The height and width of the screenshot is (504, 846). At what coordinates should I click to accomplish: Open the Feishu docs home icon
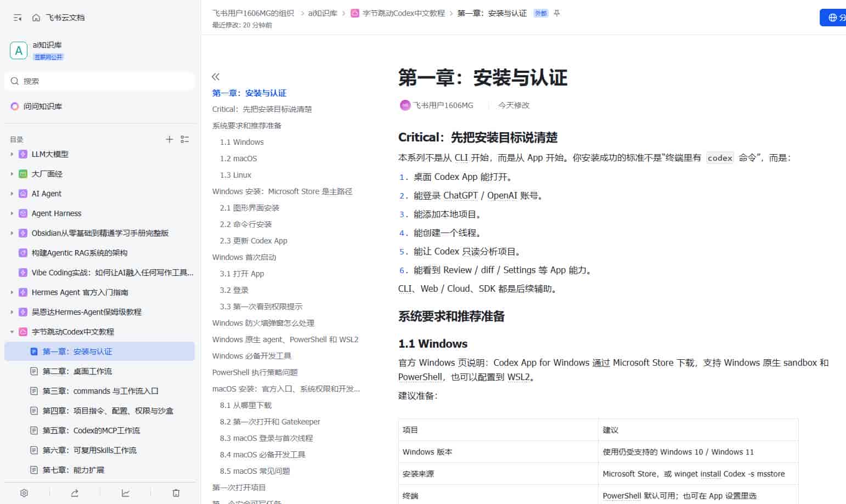[36, 18]
